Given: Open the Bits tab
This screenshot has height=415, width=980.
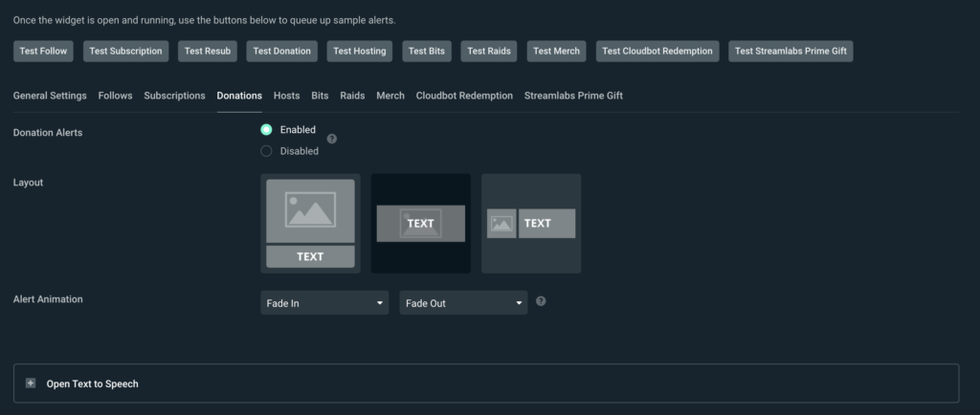Looking at the screenshot, I should pos(320,96).
